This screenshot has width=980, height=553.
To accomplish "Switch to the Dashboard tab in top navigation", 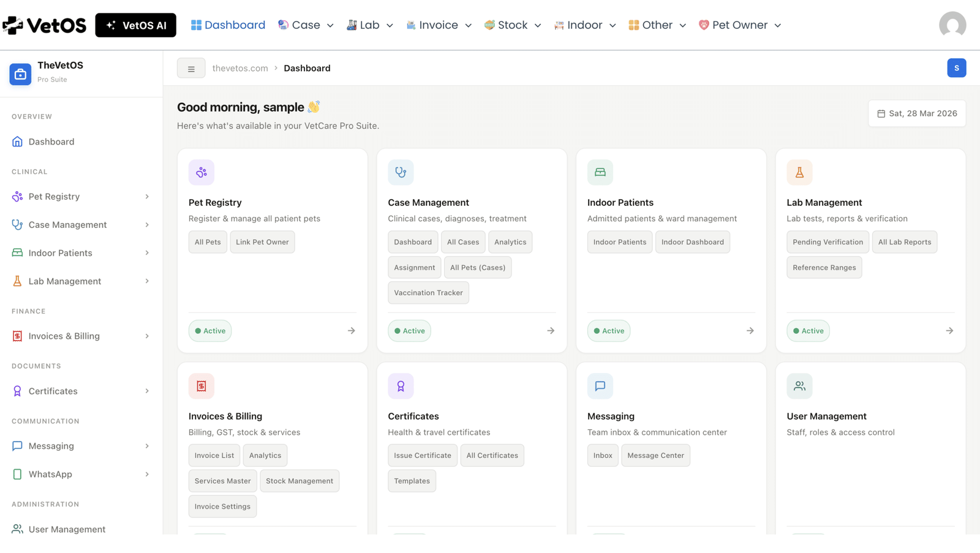I will coord(227,24).
